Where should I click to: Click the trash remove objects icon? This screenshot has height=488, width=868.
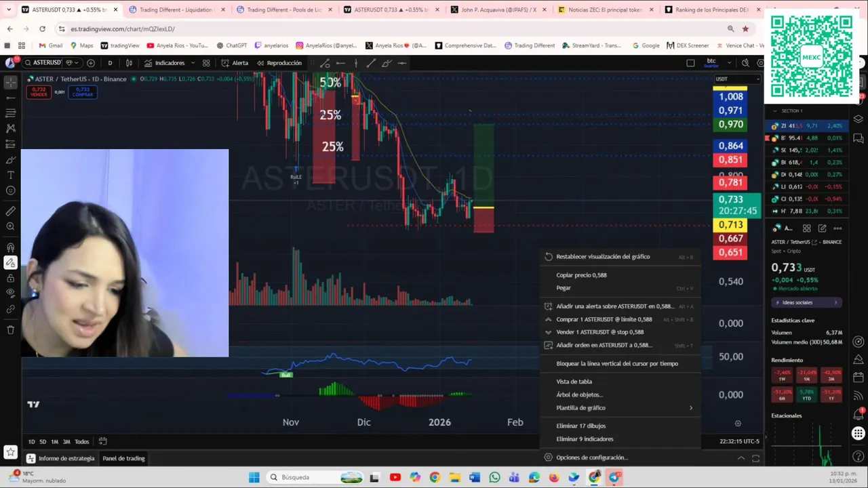pyautogui.click(x=11, y=330)
